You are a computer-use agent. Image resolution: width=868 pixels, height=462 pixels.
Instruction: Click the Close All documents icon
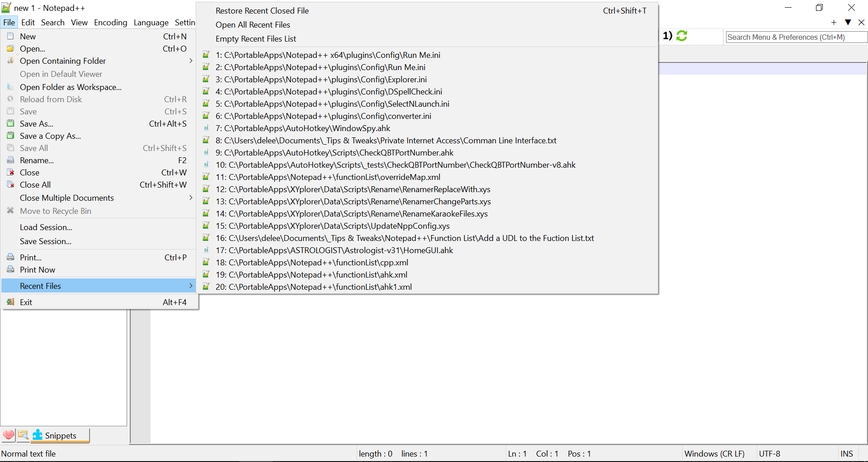(10, 184)
